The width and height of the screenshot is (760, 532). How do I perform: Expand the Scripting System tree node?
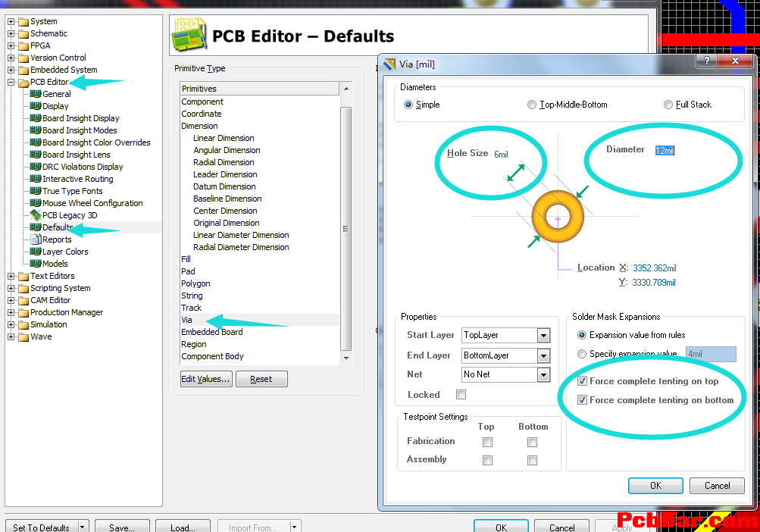tap(11, 289)
